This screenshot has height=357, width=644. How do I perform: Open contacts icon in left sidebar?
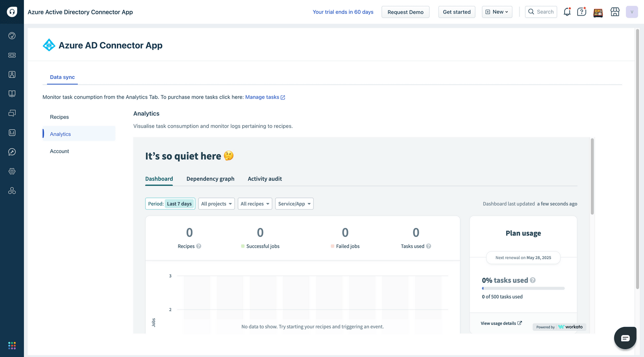12,74
